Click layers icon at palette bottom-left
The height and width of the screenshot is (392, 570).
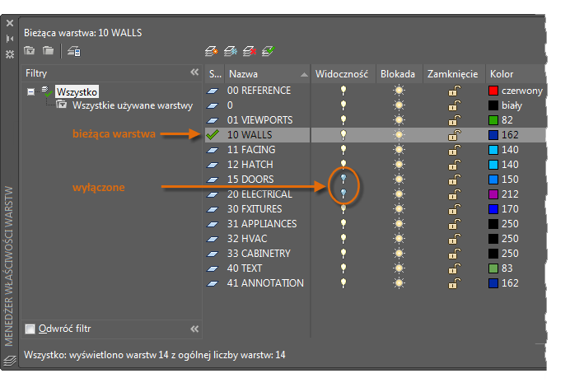pos(10,361)
